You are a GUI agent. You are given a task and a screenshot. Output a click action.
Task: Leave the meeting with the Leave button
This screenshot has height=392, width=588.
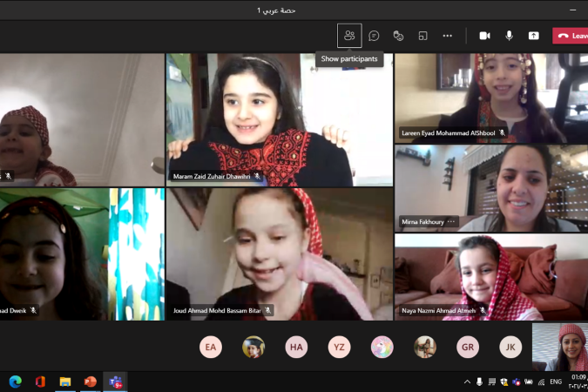[570, 36]
